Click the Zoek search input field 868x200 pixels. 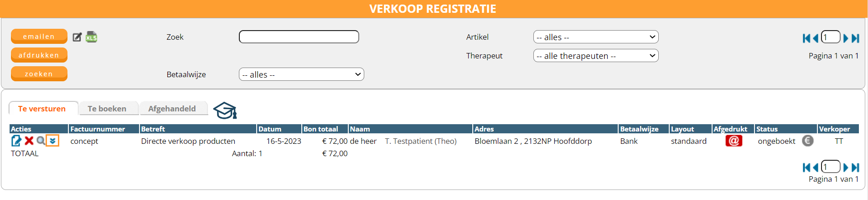tap(299, 37)
